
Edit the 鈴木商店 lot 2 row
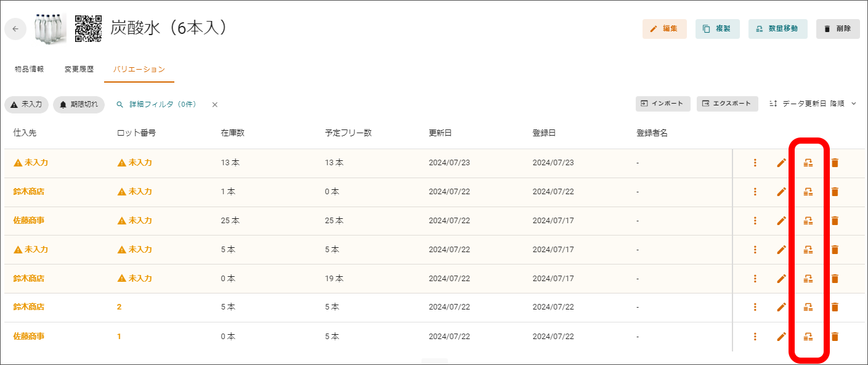click(x=781, y=307)
